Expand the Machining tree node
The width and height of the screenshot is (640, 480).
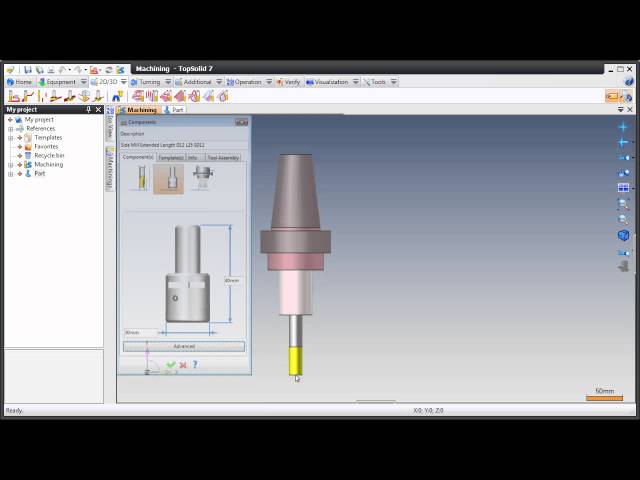point(11,164)
